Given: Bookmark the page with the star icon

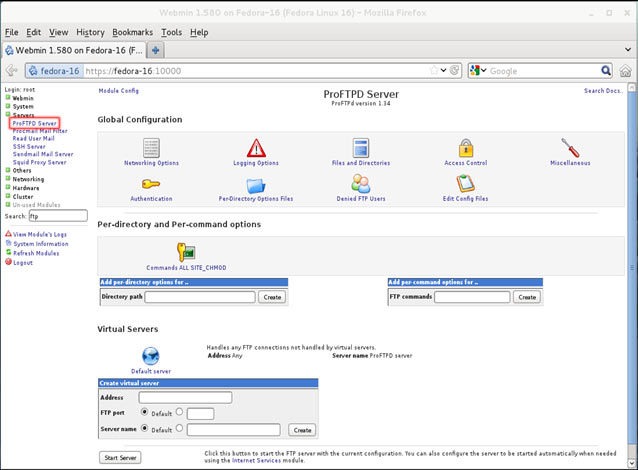Looking at the screenshot, I should click(x=434, y=70).
